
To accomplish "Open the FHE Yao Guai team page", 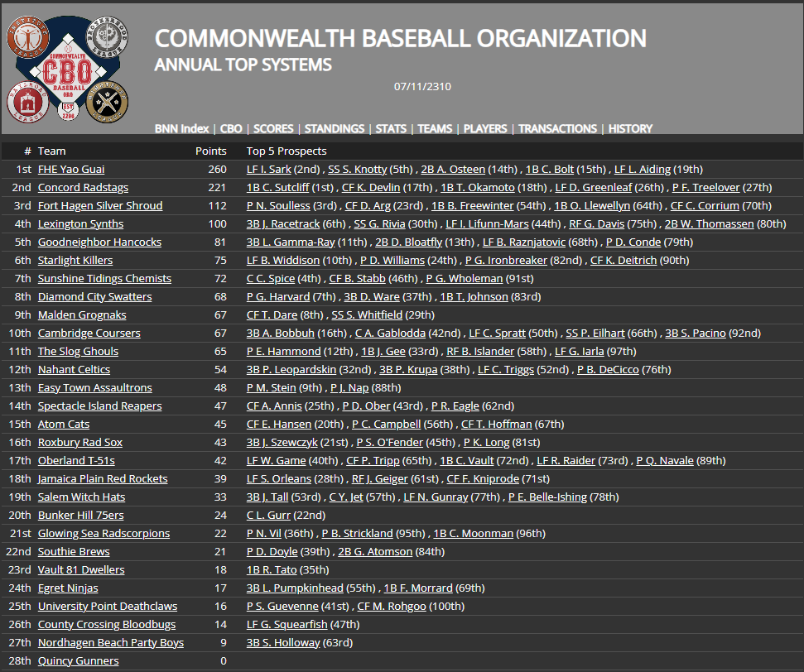I will [x=71, y=169].
